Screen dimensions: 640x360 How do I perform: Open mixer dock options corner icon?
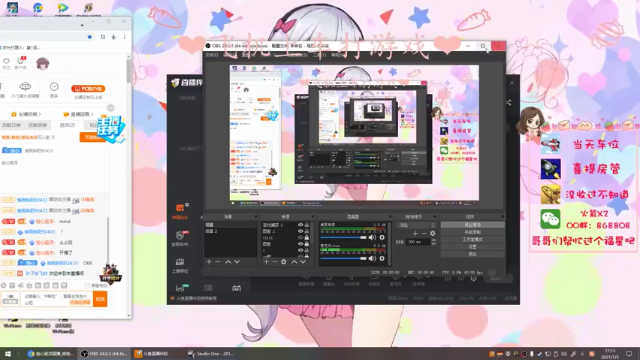(x=390, y=217)
